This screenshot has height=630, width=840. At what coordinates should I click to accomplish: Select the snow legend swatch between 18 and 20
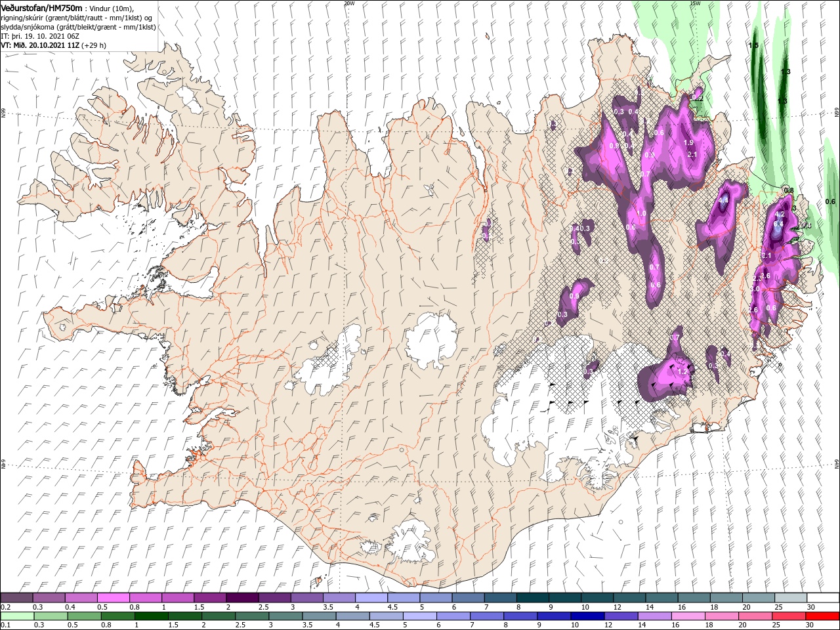coord(726,598)
